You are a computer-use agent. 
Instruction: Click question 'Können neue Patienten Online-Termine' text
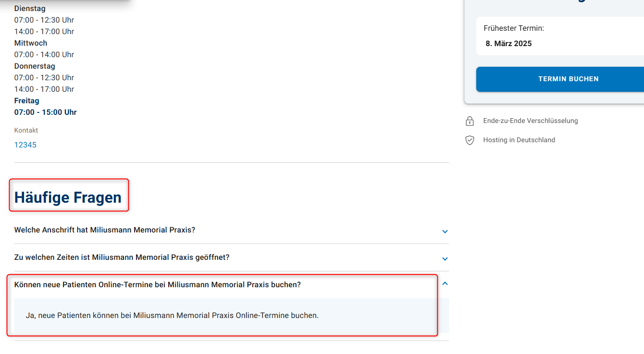[158, 285]
